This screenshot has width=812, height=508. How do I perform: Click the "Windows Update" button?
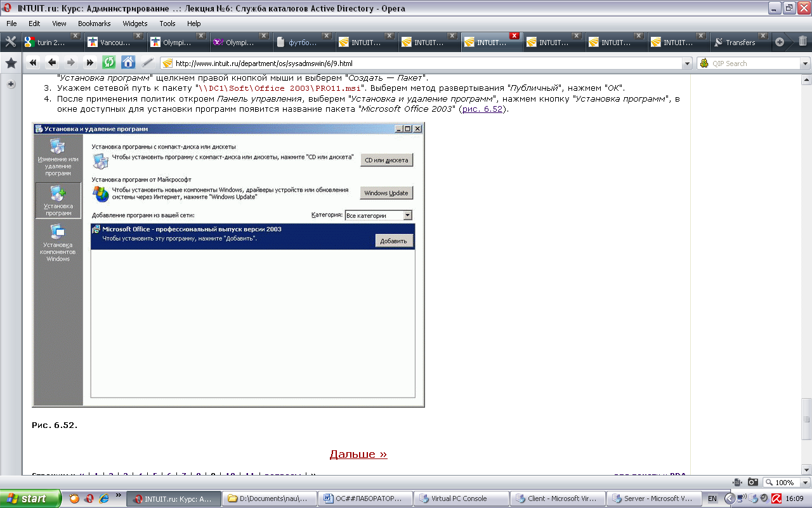point(386,193)
